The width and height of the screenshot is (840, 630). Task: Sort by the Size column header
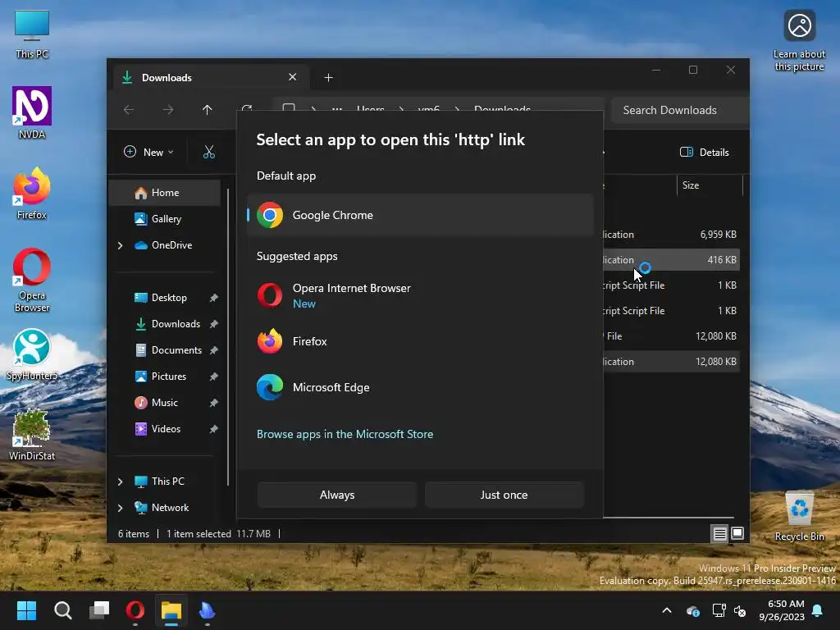[710, 185]
